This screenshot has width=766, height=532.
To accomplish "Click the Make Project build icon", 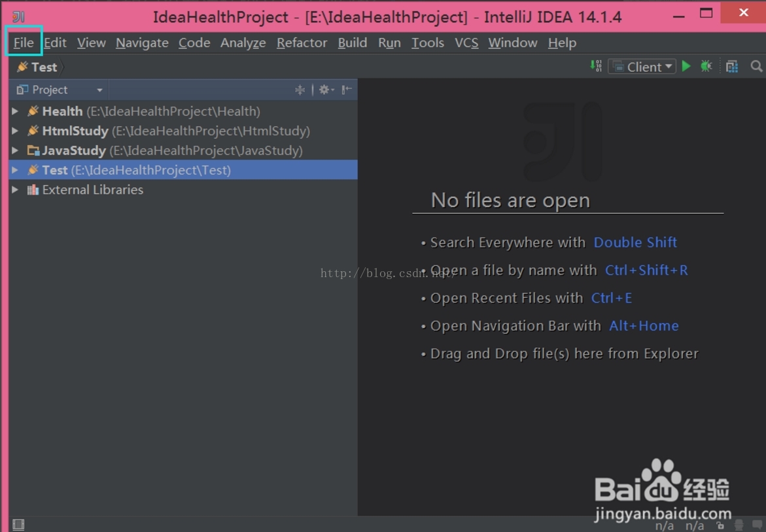I will 596,66.
